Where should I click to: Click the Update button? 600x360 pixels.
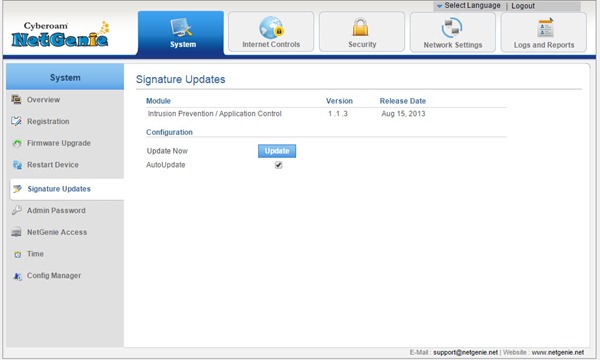click(x=277, y=151)
